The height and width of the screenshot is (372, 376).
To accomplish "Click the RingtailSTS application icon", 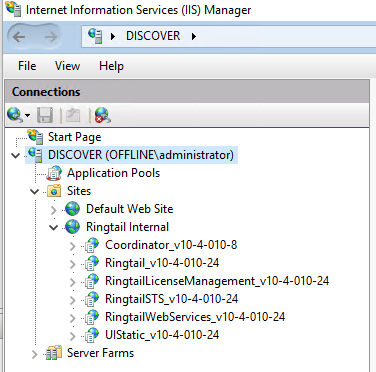I will (91, 299).
